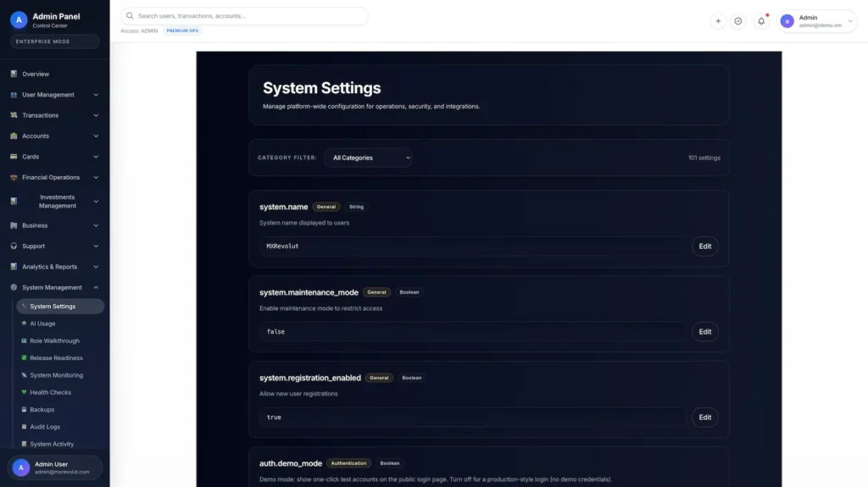Viewport: 868px width, 487px height.
Task: Focus the search users, transactions field
Action: (x=244, y=16)
